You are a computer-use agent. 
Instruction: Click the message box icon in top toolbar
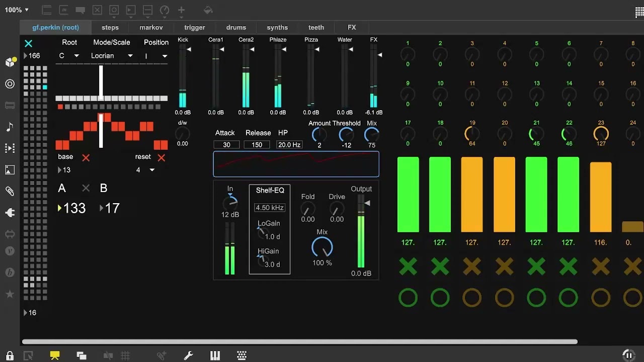point(63,10)
